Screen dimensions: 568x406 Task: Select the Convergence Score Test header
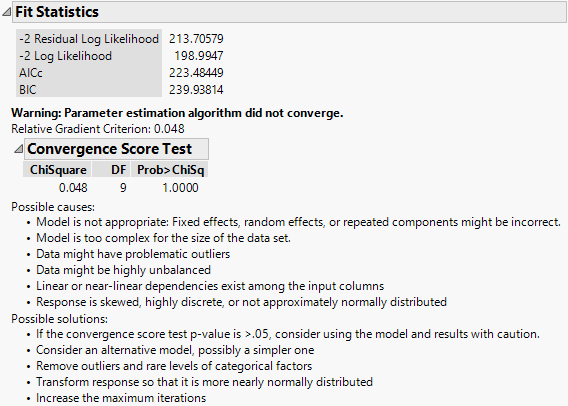[116, 149]
